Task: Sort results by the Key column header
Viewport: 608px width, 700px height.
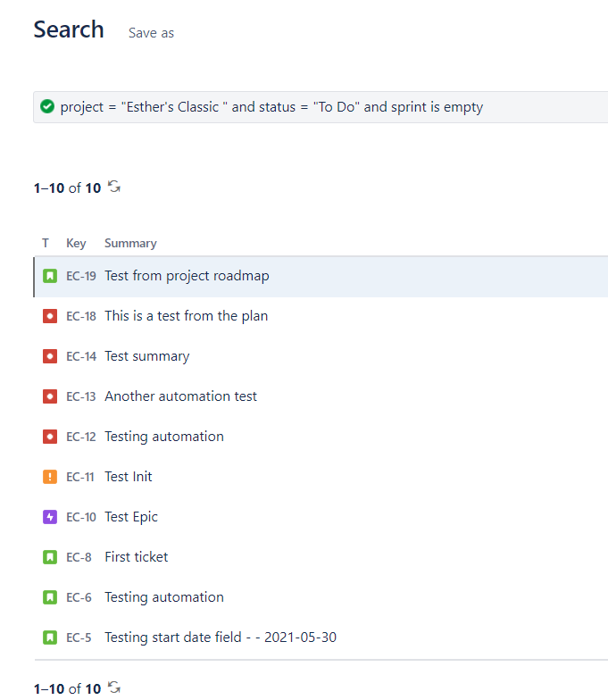Action: [x=77, y=243]
